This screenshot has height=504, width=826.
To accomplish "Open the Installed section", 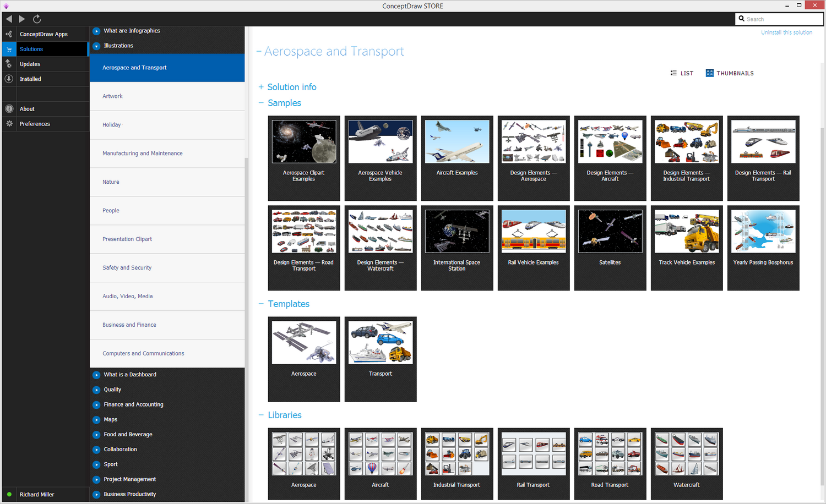I will (x=30, y=79).
